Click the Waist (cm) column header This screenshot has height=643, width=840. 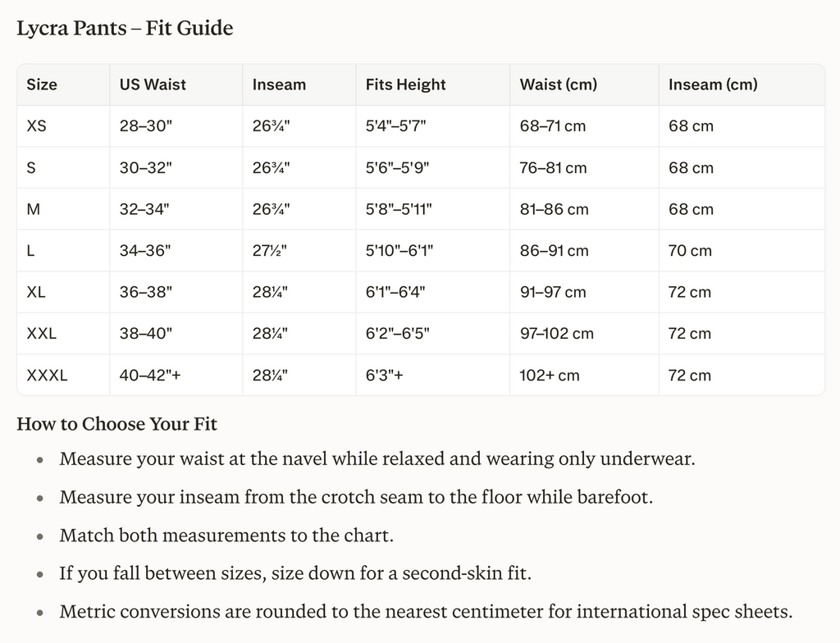pyautogui.click(x=558, y=84)
